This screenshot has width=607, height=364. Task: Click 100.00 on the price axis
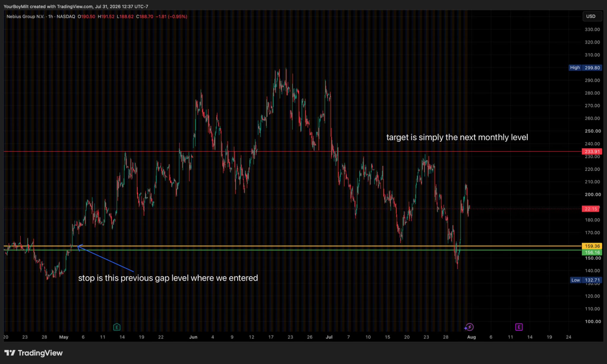(x=593, y=322)
